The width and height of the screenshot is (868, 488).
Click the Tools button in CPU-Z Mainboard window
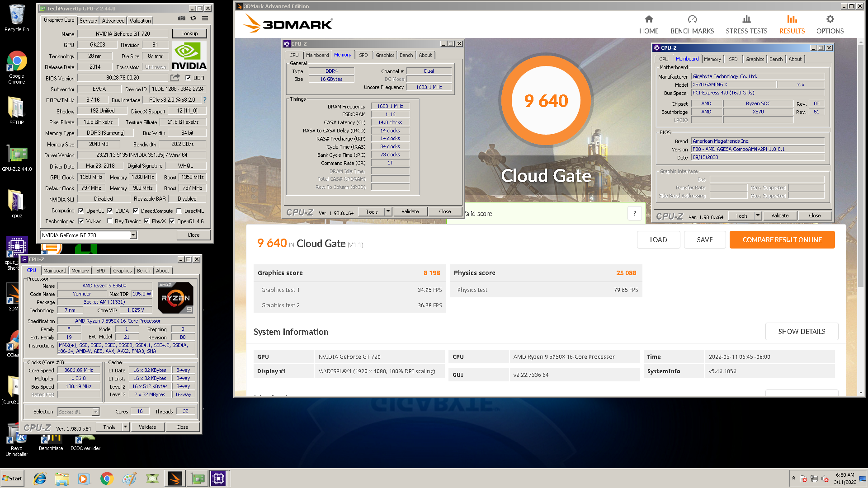pos(741,216)
